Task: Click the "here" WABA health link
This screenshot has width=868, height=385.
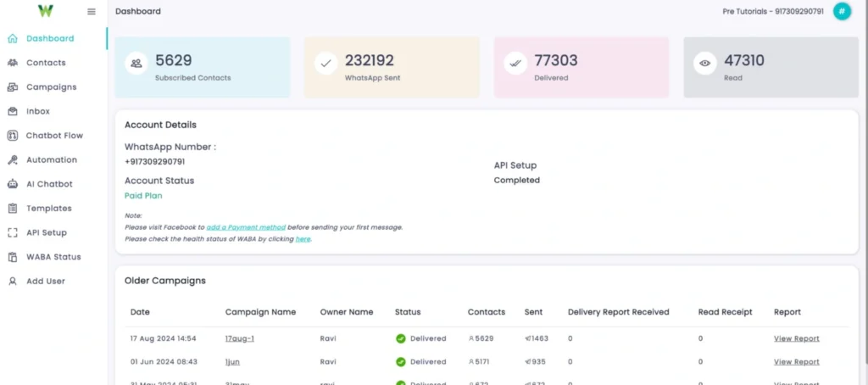Action: 303,239
